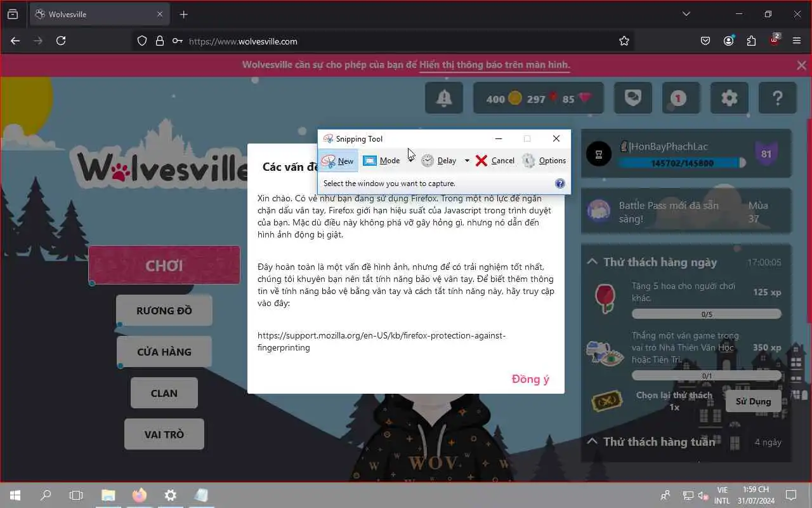Open Firefox View recent browsing icon
Viewport: 812px width, 508px height.
coord(13,14)
